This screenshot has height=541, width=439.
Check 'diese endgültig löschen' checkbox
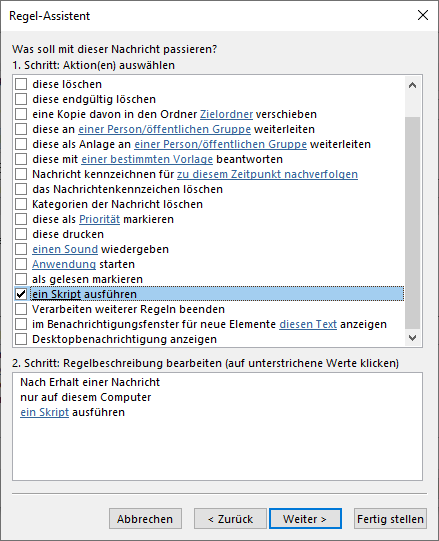tap(21, 99)
